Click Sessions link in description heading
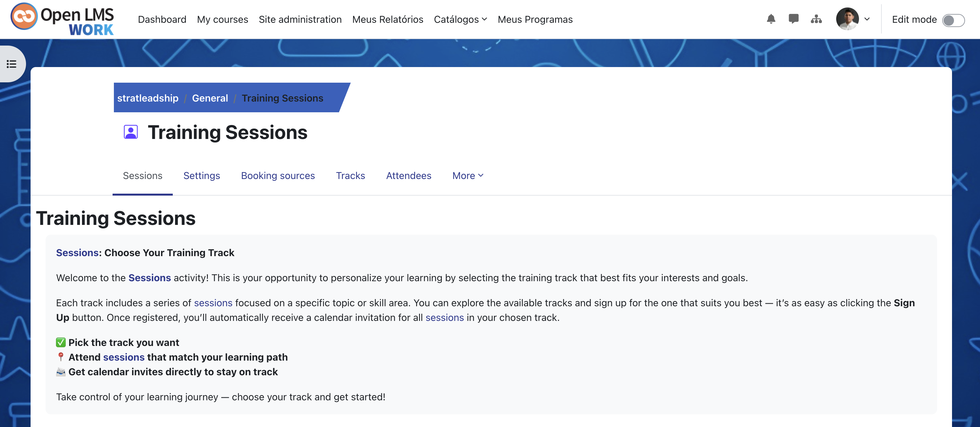 click(77, 253)
